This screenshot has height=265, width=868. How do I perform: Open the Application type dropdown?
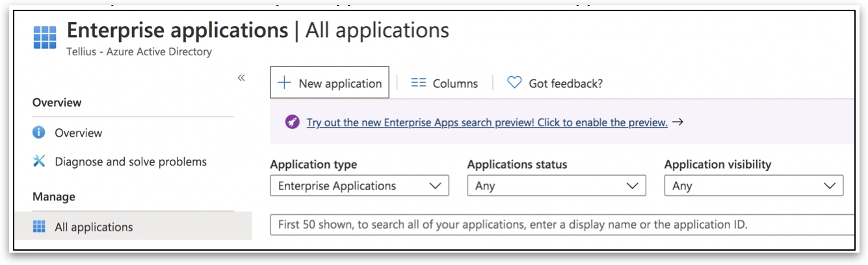[x=360, y=186]
